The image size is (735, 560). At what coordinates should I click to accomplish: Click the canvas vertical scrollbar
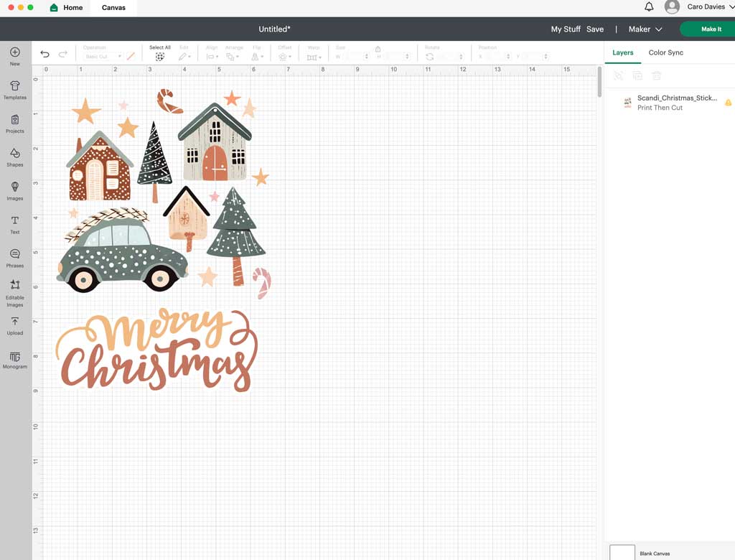coord(599,82)
